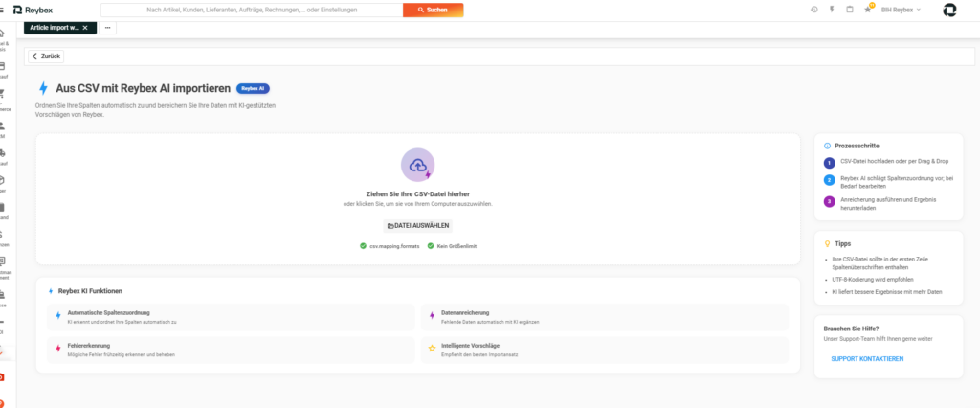This screenshot has height=408, width=980.
Task: Click the round Reybex avatar logo
Action: 949,10
